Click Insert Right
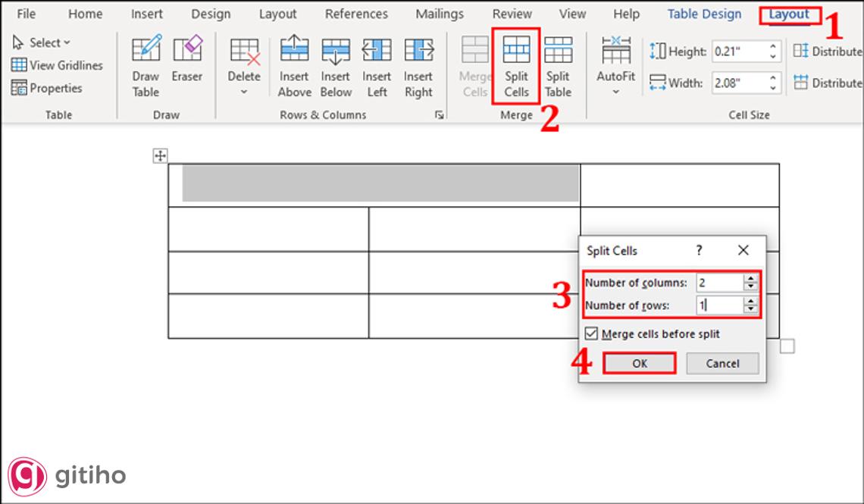Screen dimensions: 864x504 419,67
